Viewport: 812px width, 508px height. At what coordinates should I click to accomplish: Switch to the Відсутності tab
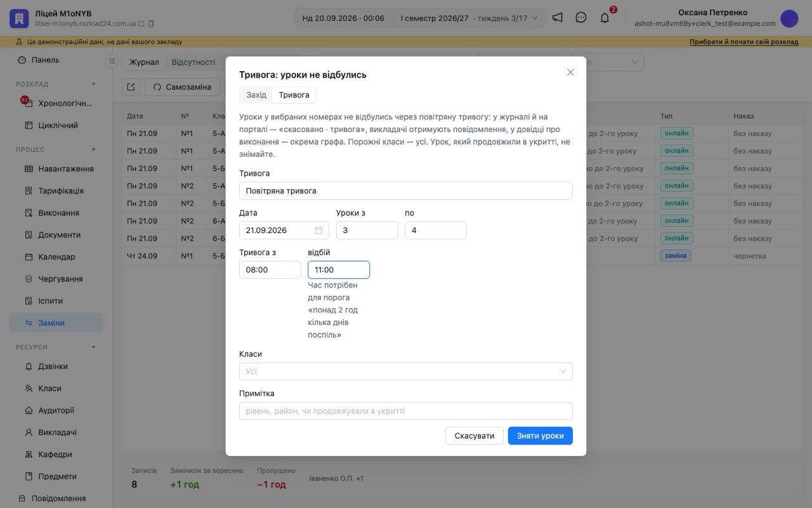(x=193, y=62)
